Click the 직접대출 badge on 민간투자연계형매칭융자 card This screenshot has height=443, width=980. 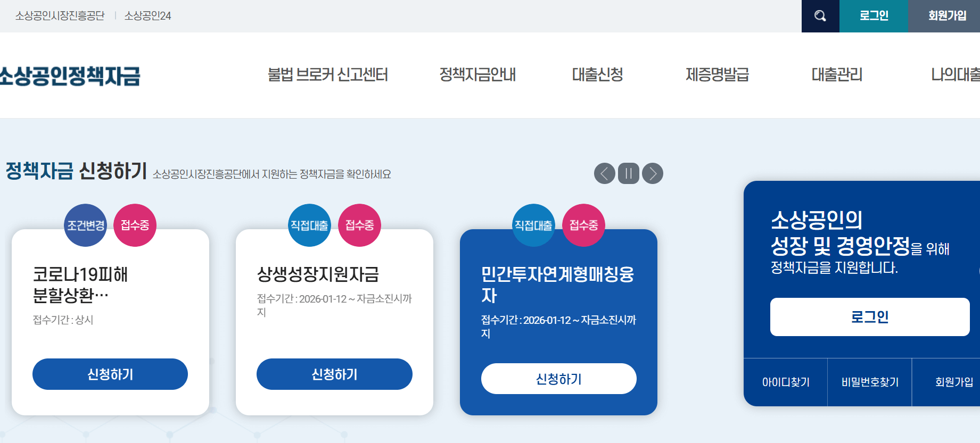coord(533,225)
